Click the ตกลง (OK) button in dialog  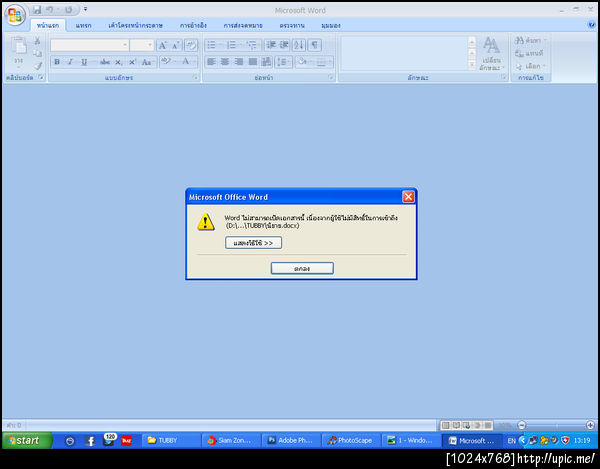pyautogui.click(x=302, y=268)
